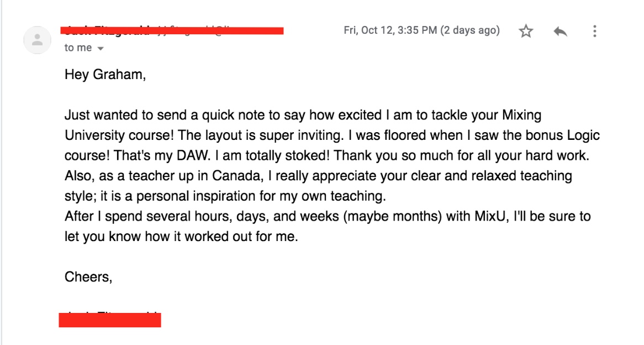Expand recipient details arrow beside "to me"
644x345 pixels.
click(101, 49)
